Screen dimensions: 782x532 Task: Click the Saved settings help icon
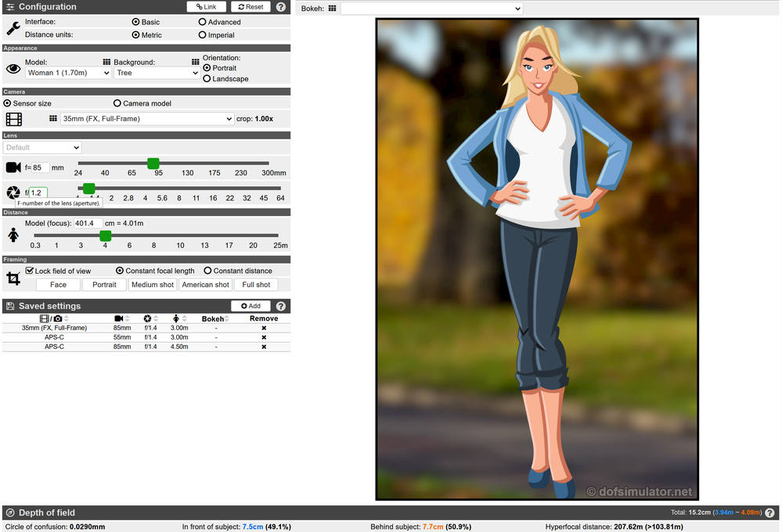281,306
